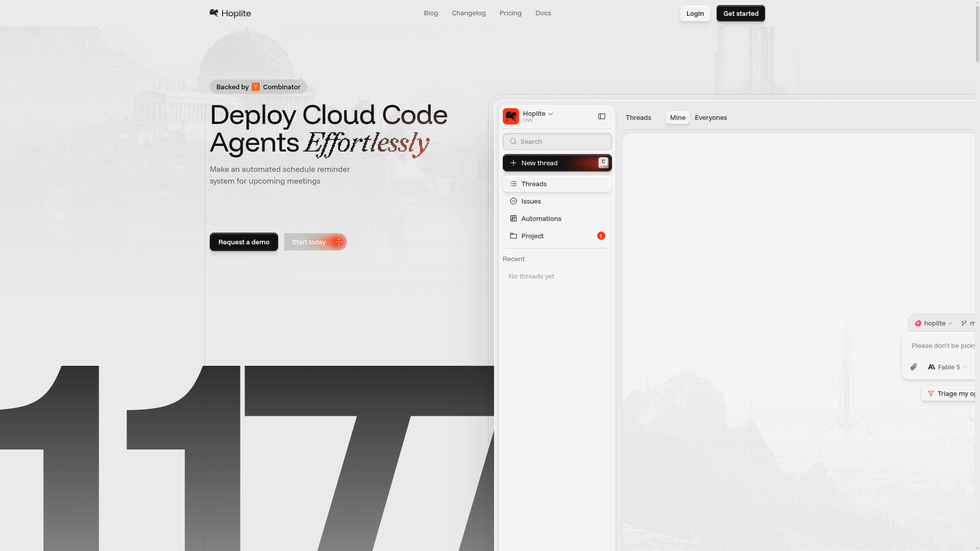The height and width of the screenshot is (551, 980).
Task: Open the hoplite repository dropdown
Action: [934, 323]
